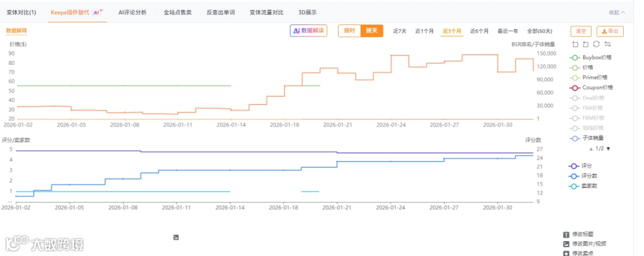Open the AI评论分析 tab
The image size is (644, 256).
point(132,13)
